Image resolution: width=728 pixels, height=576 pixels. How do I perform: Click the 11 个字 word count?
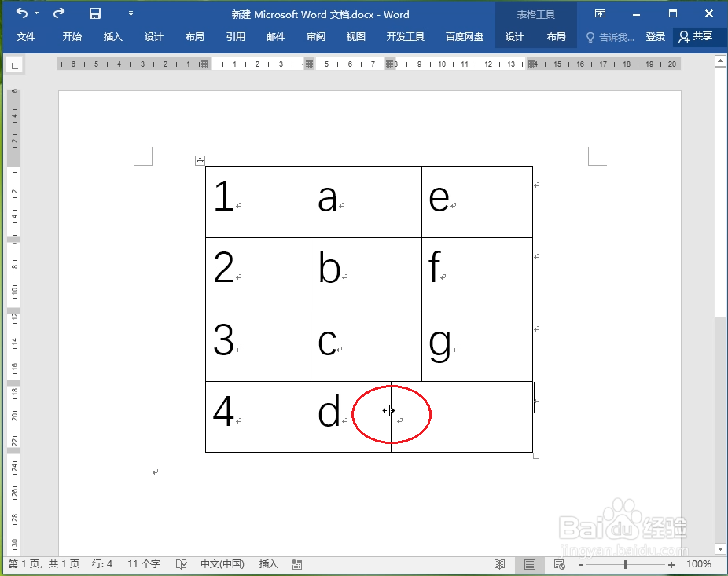tap(144, 564)
